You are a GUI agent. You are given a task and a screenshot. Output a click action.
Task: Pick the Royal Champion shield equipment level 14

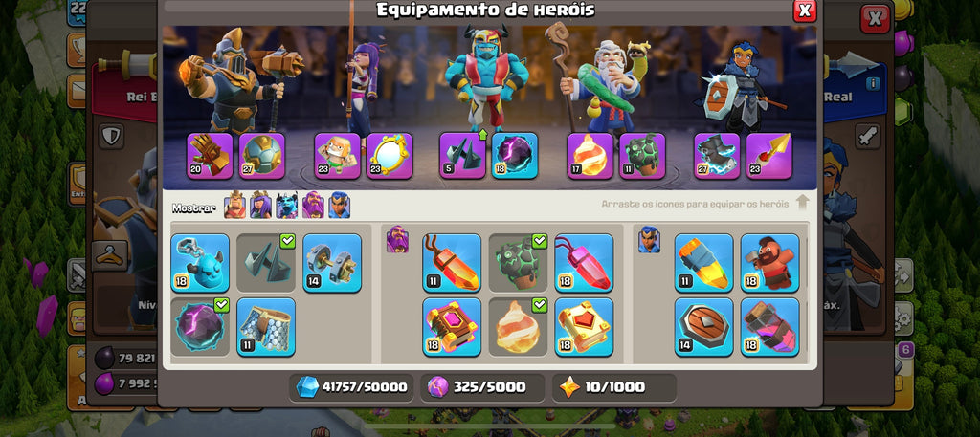703,327
